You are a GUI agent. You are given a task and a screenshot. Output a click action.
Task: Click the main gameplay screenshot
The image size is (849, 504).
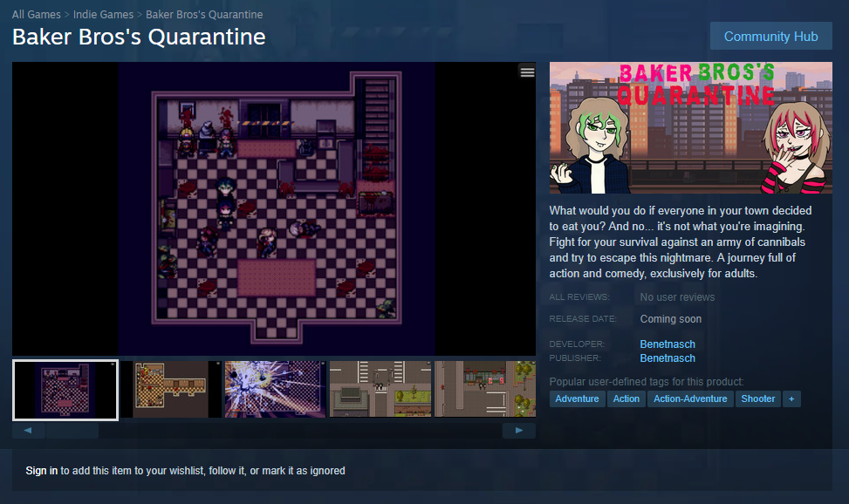(x=274, y=208)
